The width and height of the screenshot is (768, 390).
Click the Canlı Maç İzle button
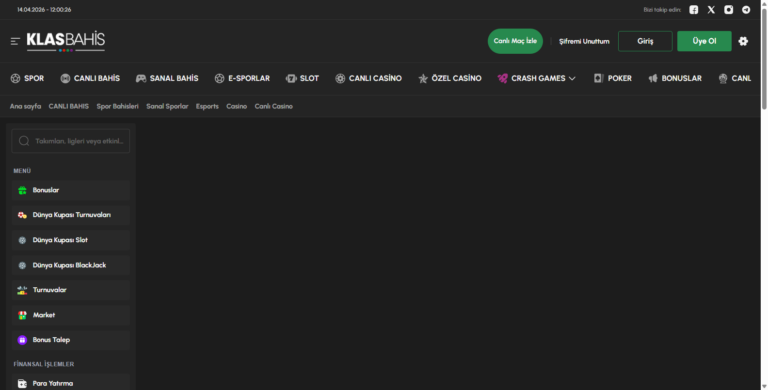click(515, 41)
